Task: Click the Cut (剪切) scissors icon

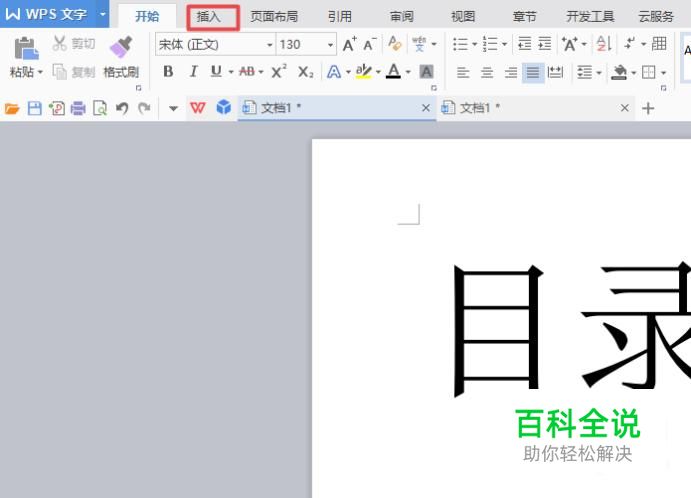Action: click(x=59, y=43)
